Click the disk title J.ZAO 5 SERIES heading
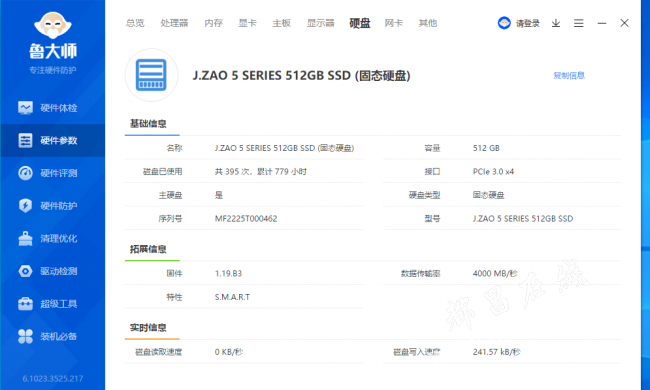 (301, 75)
